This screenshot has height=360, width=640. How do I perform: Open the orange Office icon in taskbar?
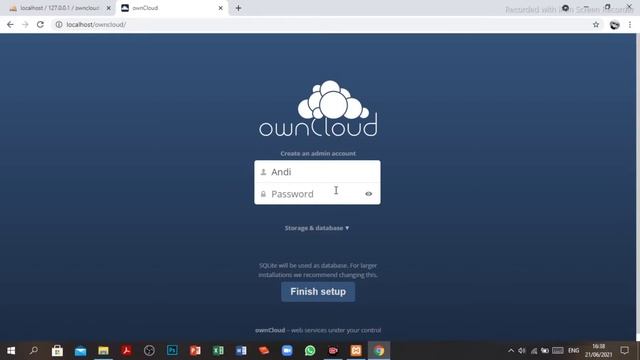click(x=264, y=351)
